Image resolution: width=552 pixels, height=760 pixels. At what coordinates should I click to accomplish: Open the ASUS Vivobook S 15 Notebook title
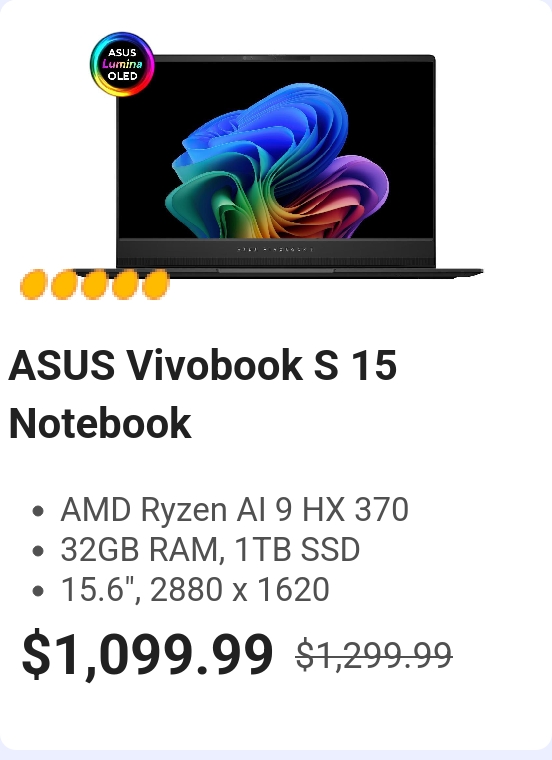pyautogui.click(x=203, y=394)
